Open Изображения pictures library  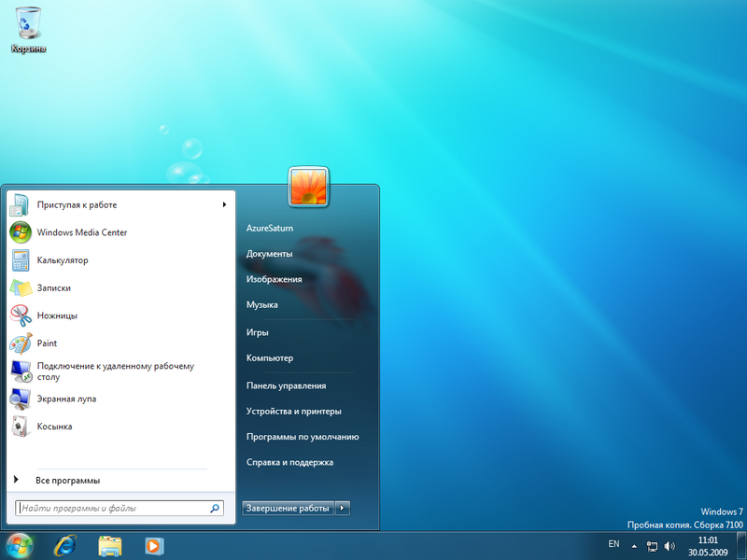pos(274,279)
